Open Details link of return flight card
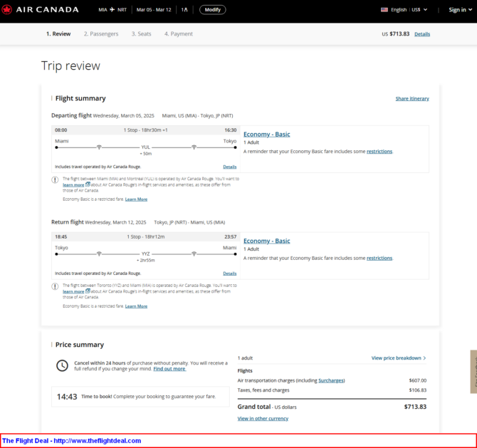477x448 pixels. (x=230, y=274)
